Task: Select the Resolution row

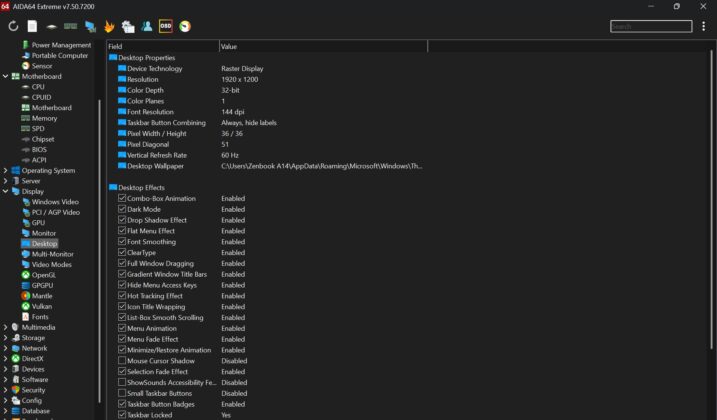Action: (268, 79)
